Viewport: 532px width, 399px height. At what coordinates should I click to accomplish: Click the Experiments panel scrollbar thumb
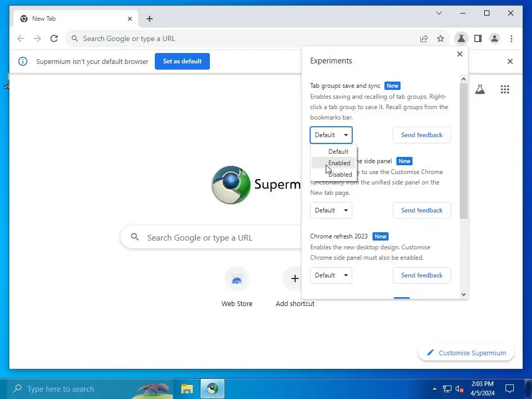click(464, 151)
